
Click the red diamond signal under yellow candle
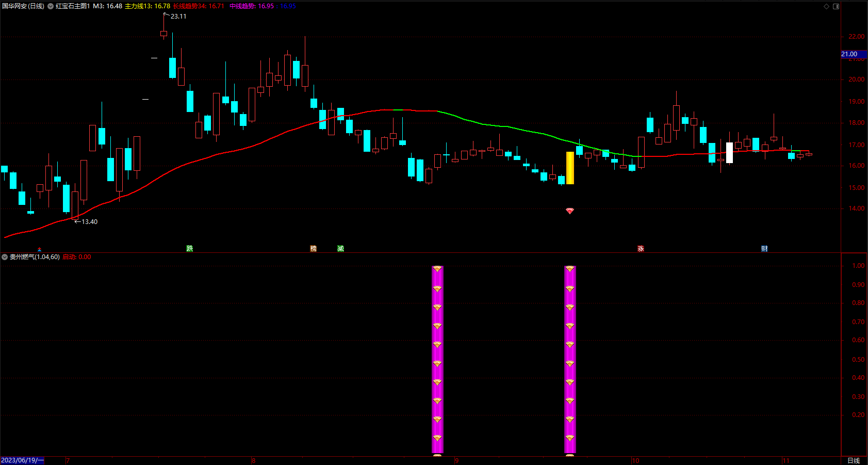pos(570,211)
